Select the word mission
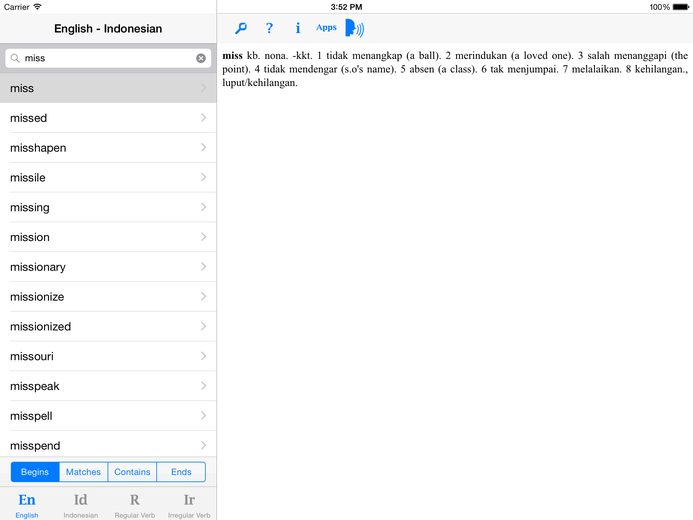The image size is (693, 520). click(x=108, y=237)
